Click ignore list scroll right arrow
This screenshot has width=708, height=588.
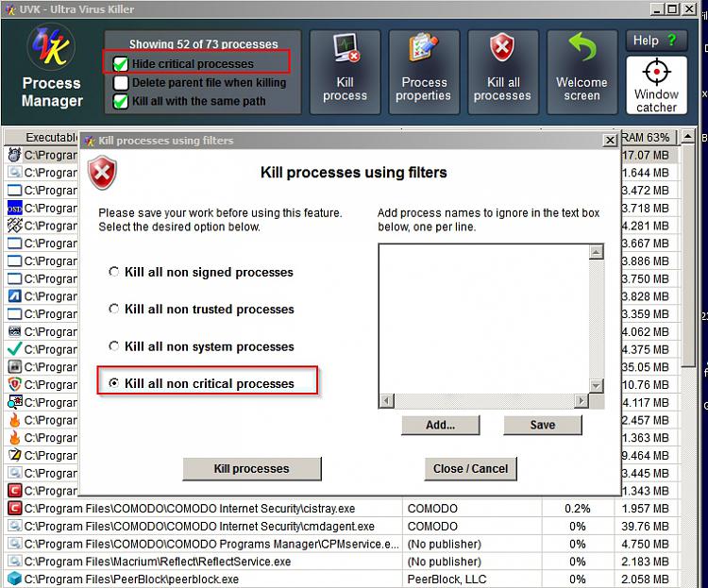point(582,400)
